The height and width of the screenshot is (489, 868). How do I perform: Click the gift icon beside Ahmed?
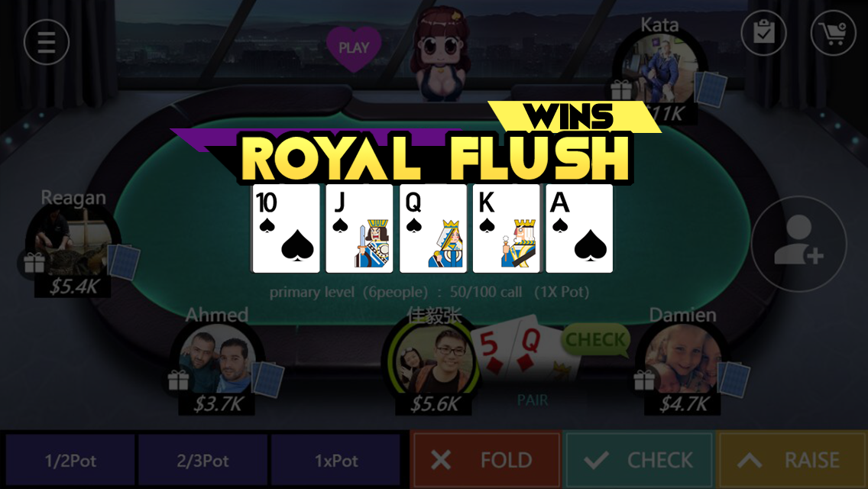(178, 380)
